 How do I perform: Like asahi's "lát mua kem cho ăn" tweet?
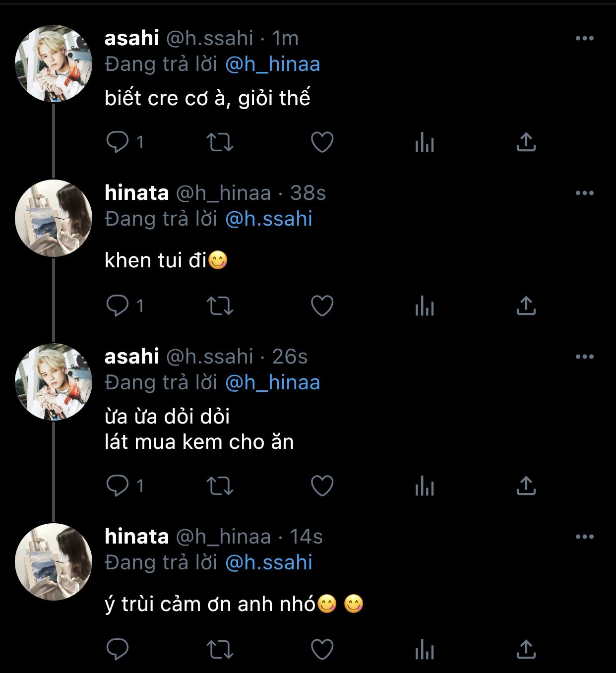click(x=322, y=486)
